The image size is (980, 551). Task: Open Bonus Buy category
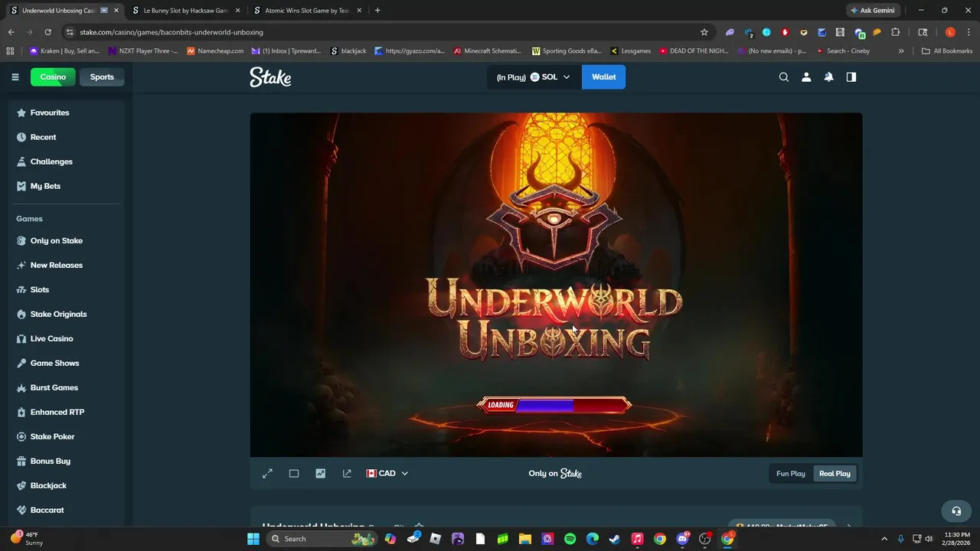tap(67, 461)
